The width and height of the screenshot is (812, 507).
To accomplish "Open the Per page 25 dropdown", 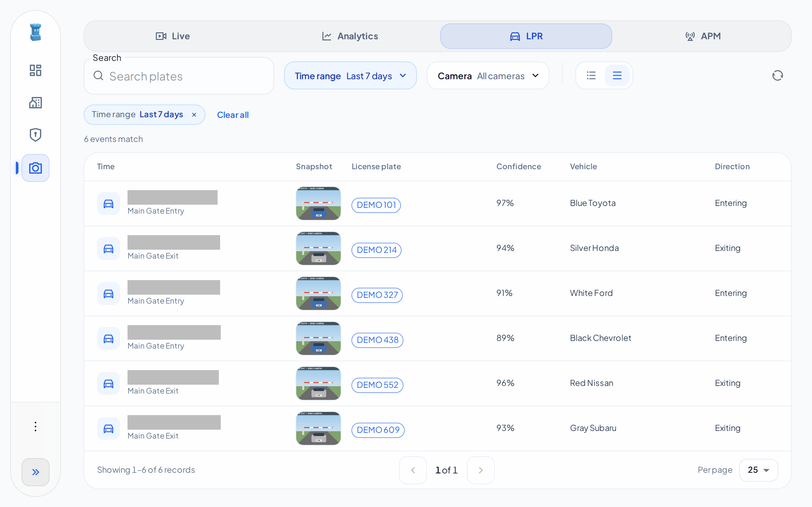I will coord(758,470).
